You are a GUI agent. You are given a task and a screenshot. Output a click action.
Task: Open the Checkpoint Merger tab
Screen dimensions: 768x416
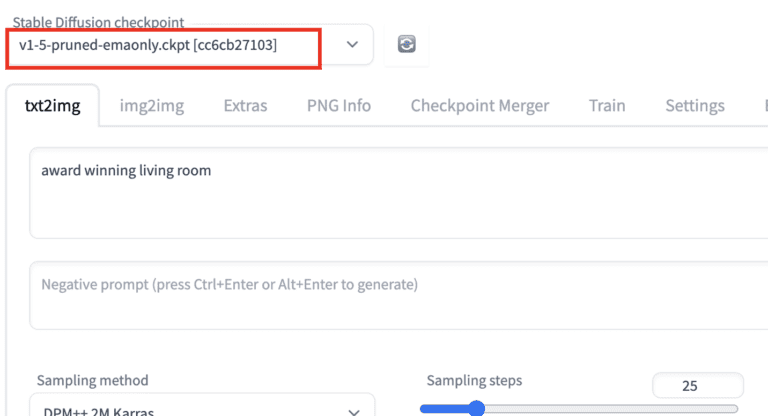(479, 105)
